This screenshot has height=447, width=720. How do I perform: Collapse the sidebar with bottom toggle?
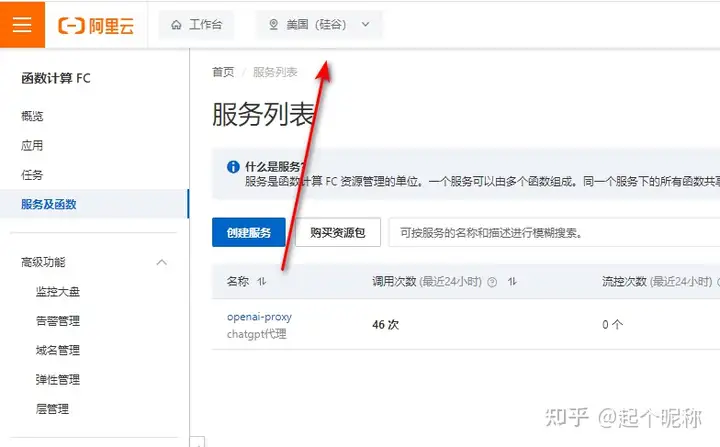point(197,442)
